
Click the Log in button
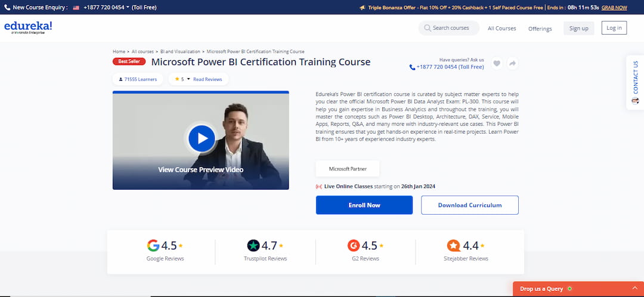(x=614, y=27)
